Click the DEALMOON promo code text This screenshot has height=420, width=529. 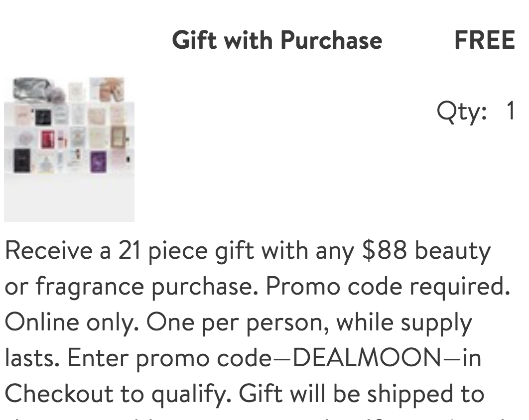367,358
